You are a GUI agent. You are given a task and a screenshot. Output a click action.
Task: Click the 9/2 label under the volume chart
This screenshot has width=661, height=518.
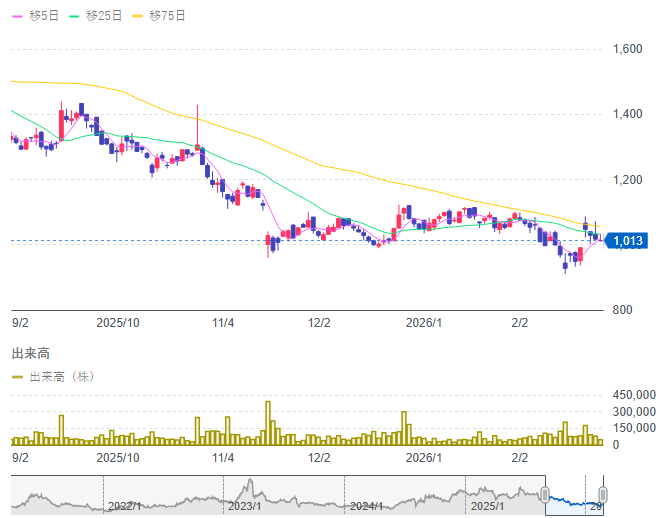20,458
